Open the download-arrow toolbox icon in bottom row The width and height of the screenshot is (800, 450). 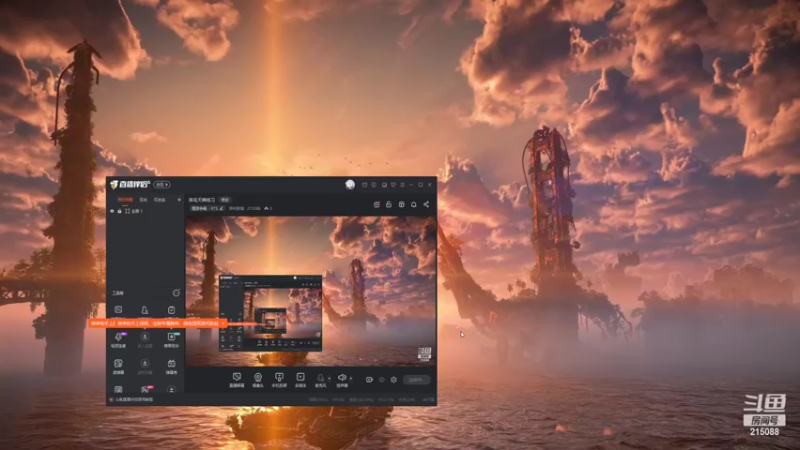171,390
